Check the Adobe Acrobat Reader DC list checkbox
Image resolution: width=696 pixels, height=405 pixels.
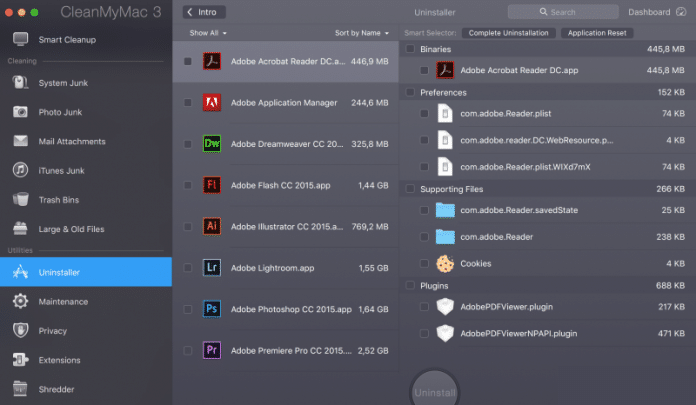(188, 61)
